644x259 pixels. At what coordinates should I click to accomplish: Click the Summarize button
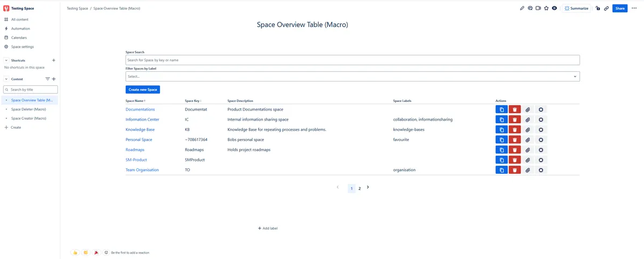pyautogui.click(x=576, y=8)
